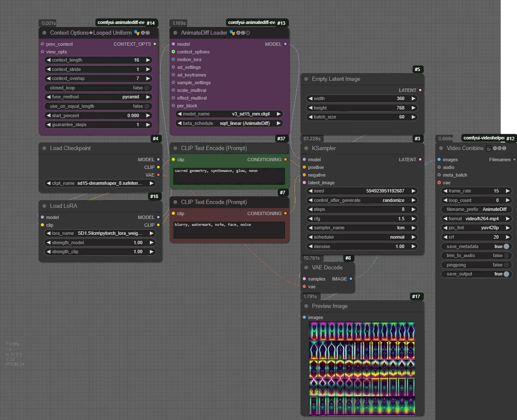
Task: Toggle the closed_loop switch
Action: click(146, 88)
